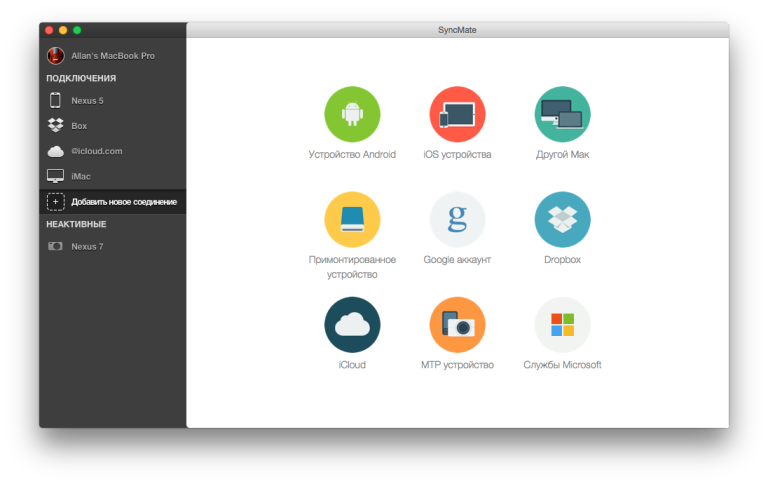Close the SyncMate window
The image size is (768, 484).
(x=49, y=30)
